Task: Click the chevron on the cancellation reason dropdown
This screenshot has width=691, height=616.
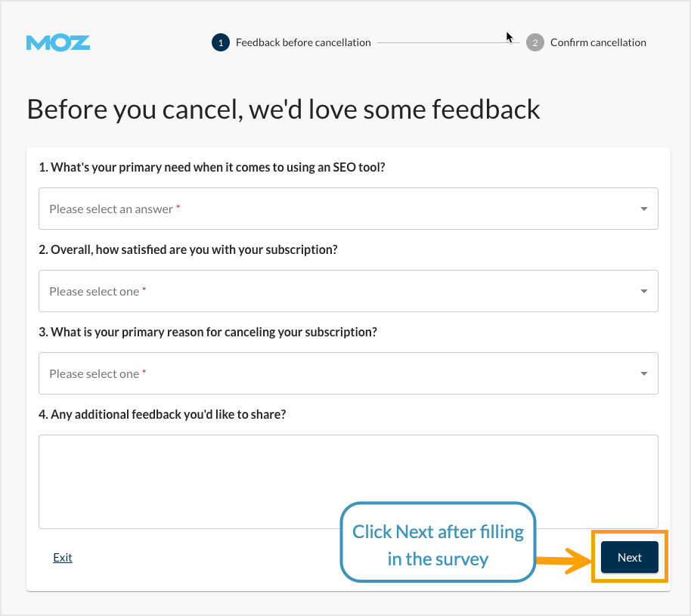Action: click(x=643, y=373)
